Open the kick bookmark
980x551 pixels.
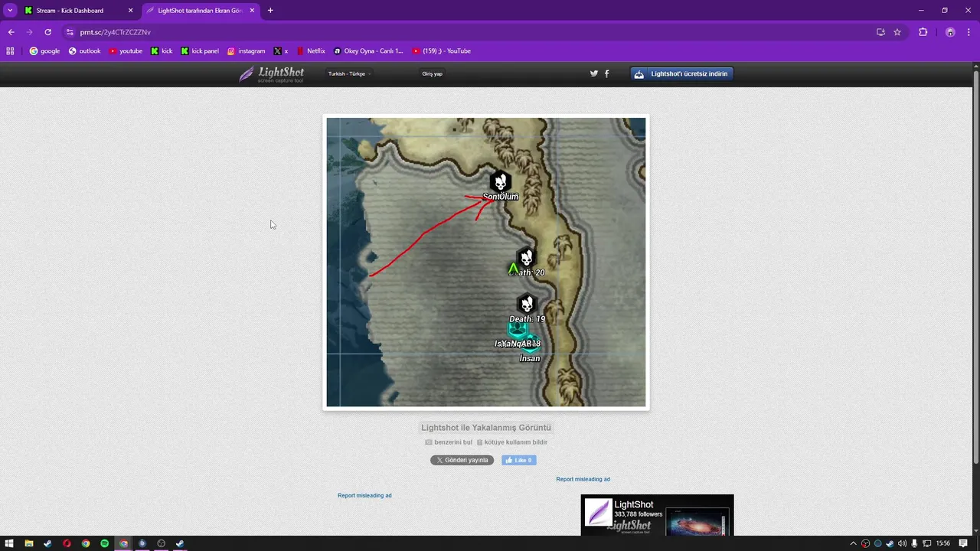pos(162,51)
